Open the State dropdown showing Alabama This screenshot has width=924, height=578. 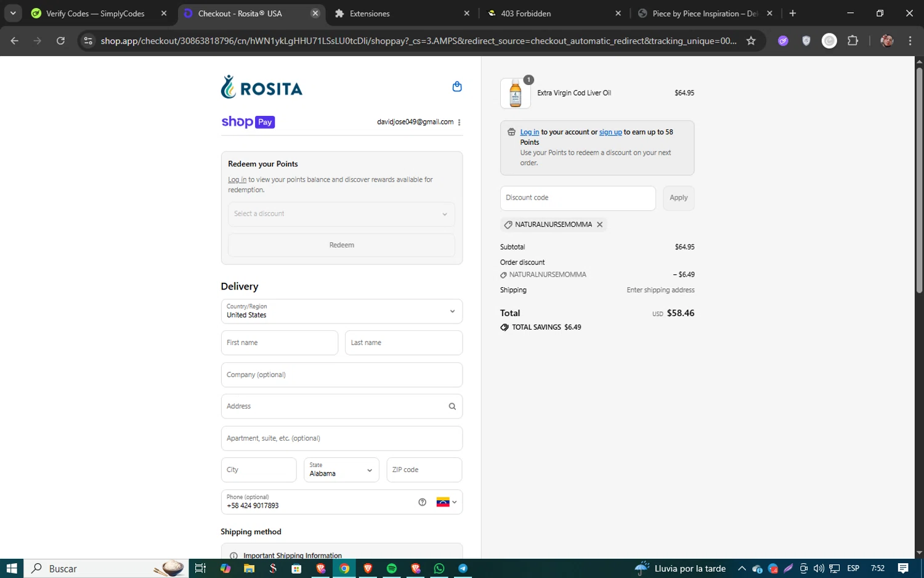point(341,470)
